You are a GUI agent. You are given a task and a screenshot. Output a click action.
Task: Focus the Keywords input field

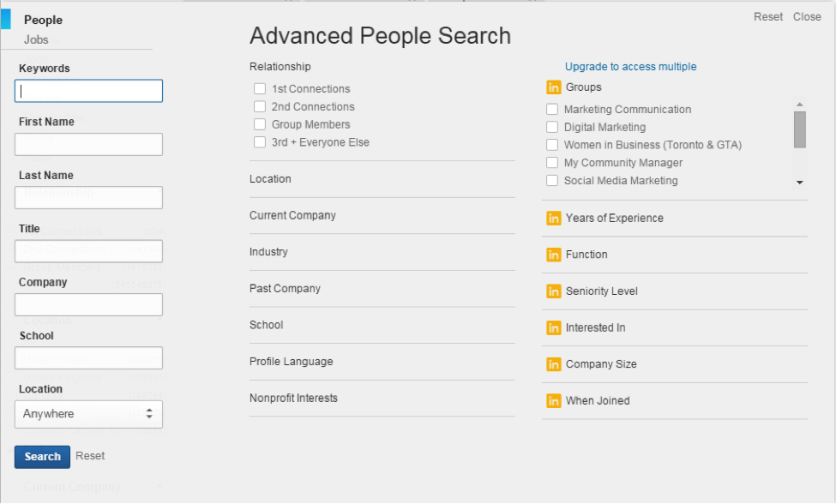[88, 91]
